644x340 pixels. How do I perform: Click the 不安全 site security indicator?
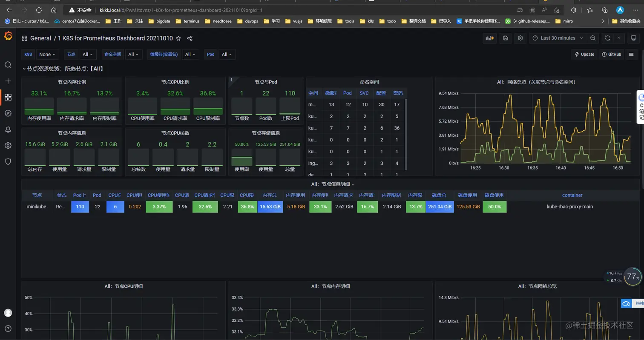click(x=80, y=10)
